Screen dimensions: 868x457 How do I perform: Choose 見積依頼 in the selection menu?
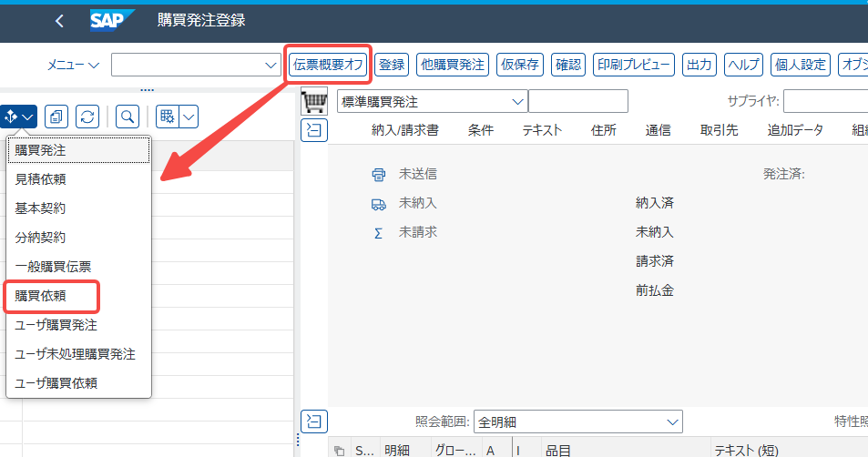[40, 179]
